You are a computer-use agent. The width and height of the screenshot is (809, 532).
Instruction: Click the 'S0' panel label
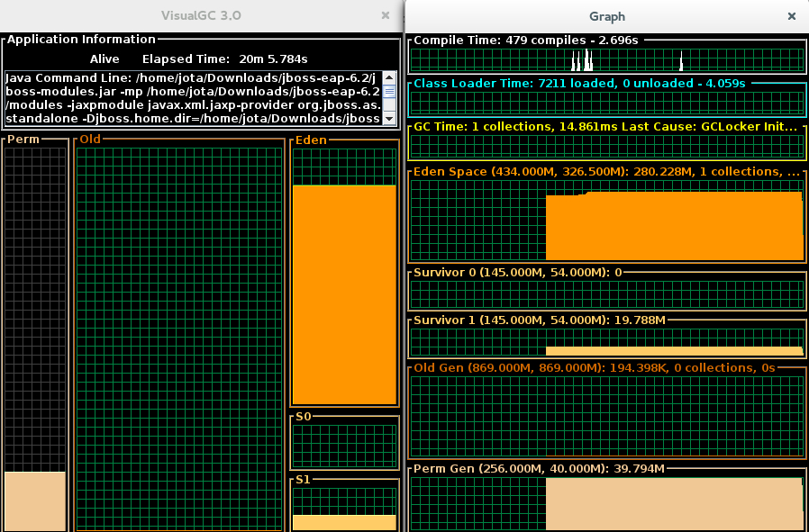304,417
